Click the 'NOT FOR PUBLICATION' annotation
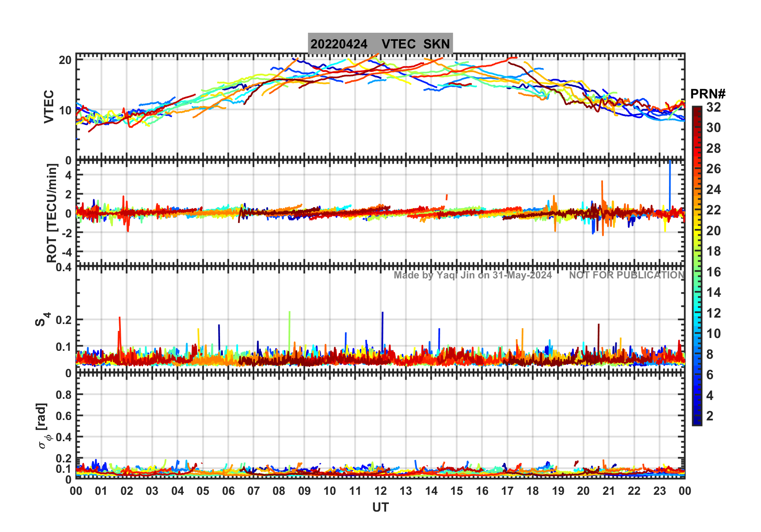 pos(627,275)
